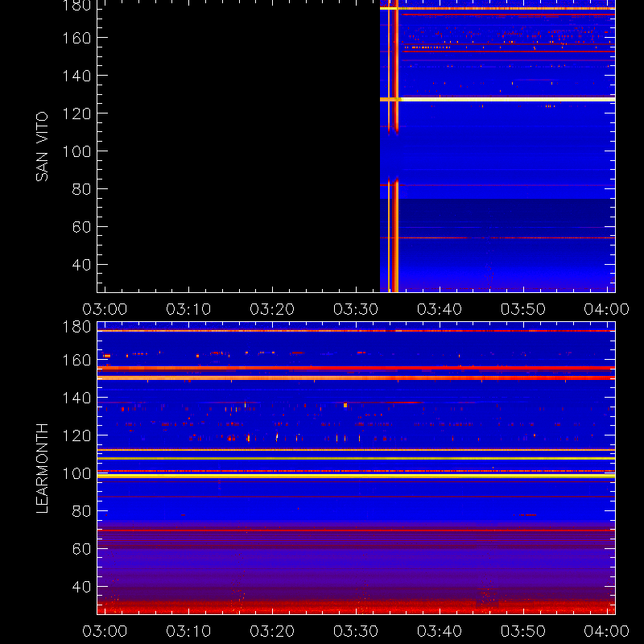Click the SAN VITO axis label
Viewport: 644px width, 644px height.
coord(42,147)
